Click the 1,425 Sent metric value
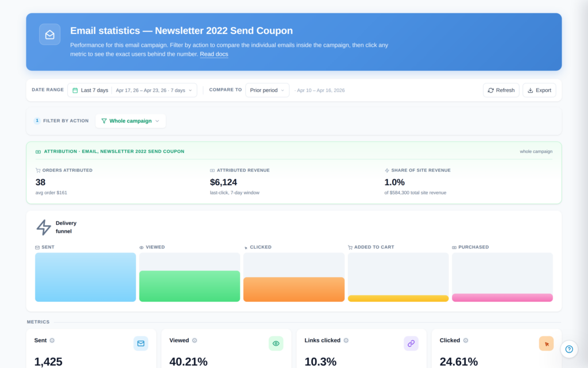 click(48, 362)
